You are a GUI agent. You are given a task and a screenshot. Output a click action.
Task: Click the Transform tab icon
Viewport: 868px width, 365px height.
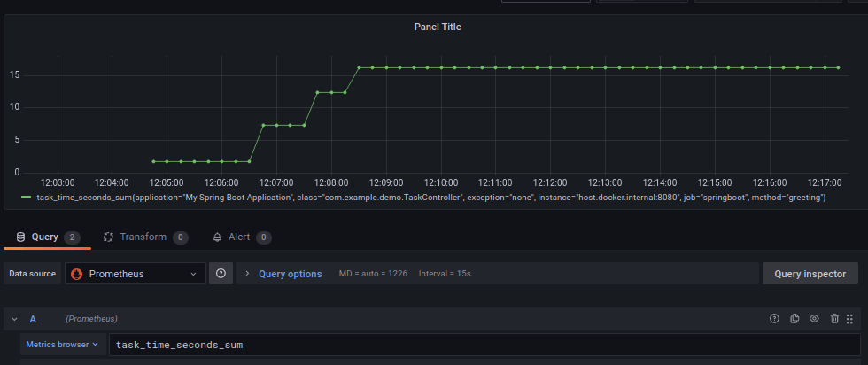click(x=108, y=237)
